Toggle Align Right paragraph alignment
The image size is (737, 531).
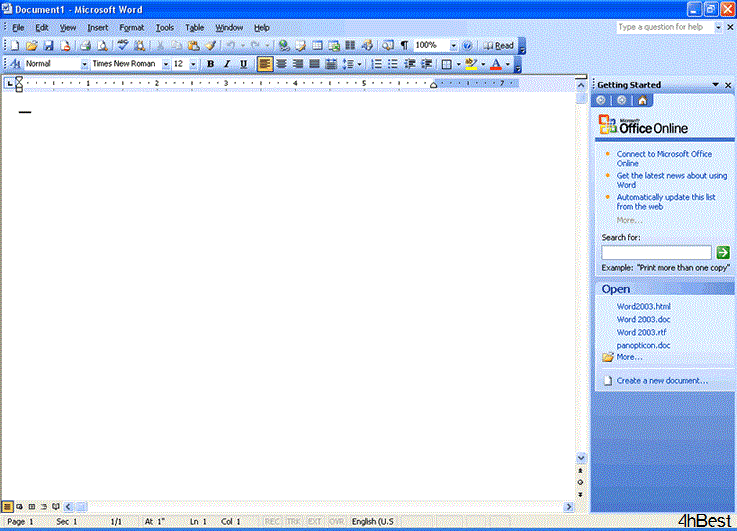298,64
